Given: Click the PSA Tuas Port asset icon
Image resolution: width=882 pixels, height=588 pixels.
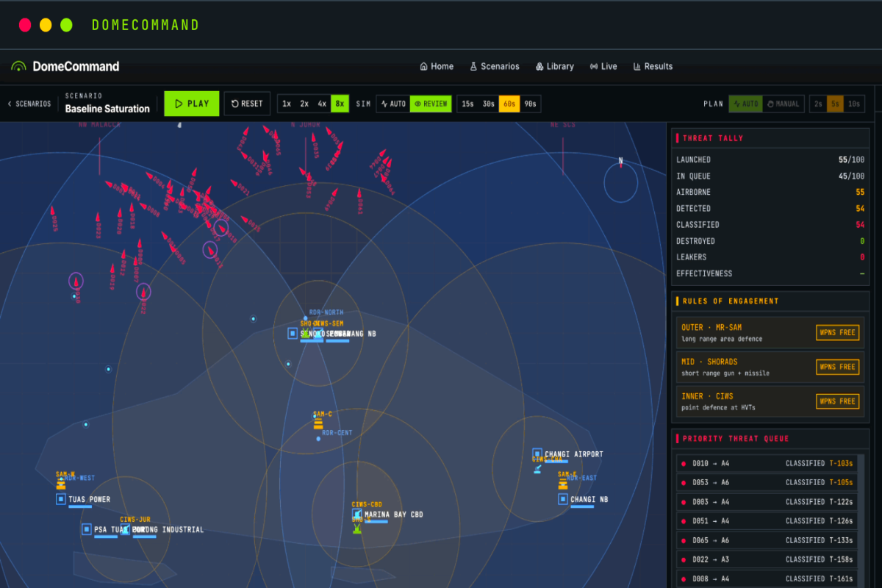Looking at the screenshot, I should (x=87, y=529).
